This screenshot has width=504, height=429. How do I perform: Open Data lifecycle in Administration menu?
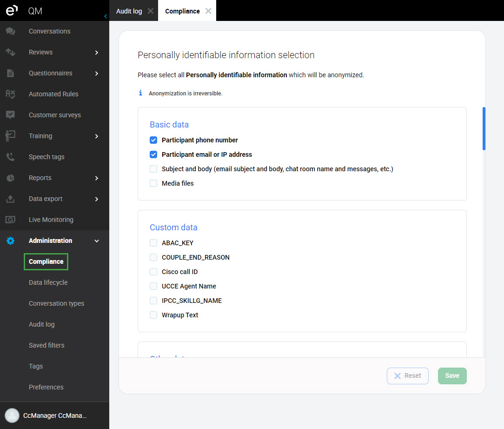(x=48, y=282)
